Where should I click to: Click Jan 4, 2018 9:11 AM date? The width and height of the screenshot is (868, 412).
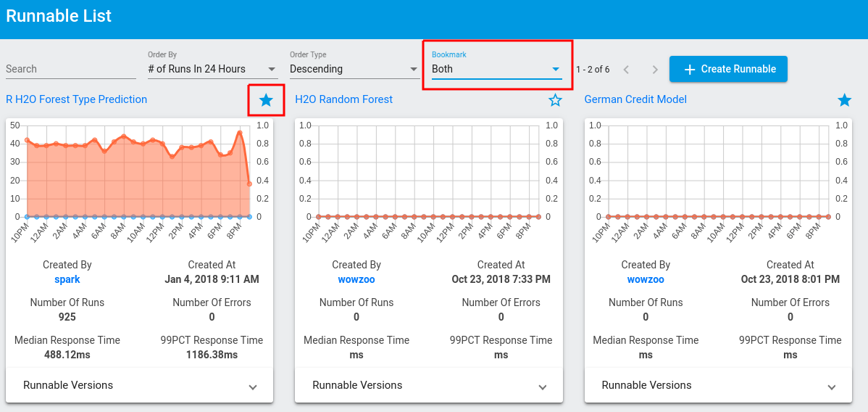pos(212,279)
